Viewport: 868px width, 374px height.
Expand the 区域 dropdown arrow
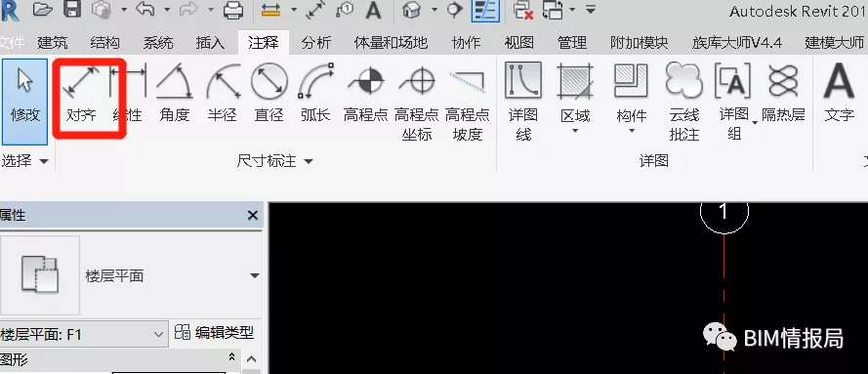(575, 132)
